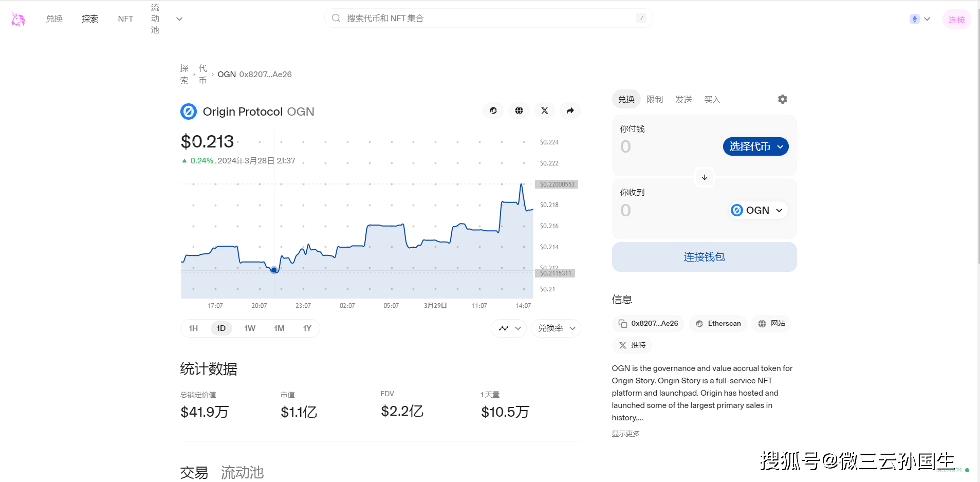Open the 兑换率 chart type dropdown

pos(556,328)
